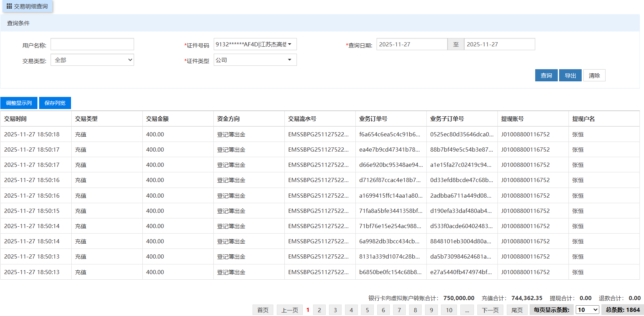The image size is (644, 316).
Task: Click the 保存列宽 button
Action: [55, 103]
